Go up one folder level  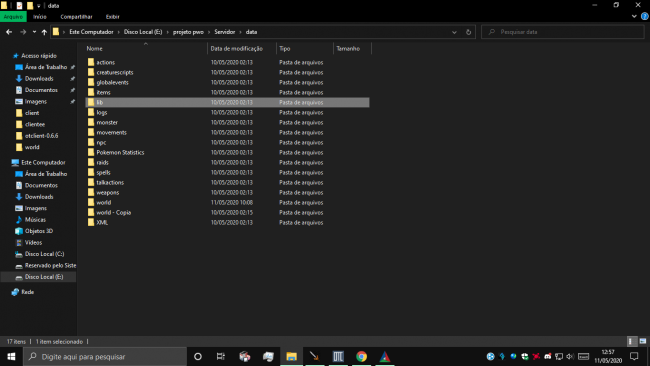pyautogui.click(x=44, y=32)
